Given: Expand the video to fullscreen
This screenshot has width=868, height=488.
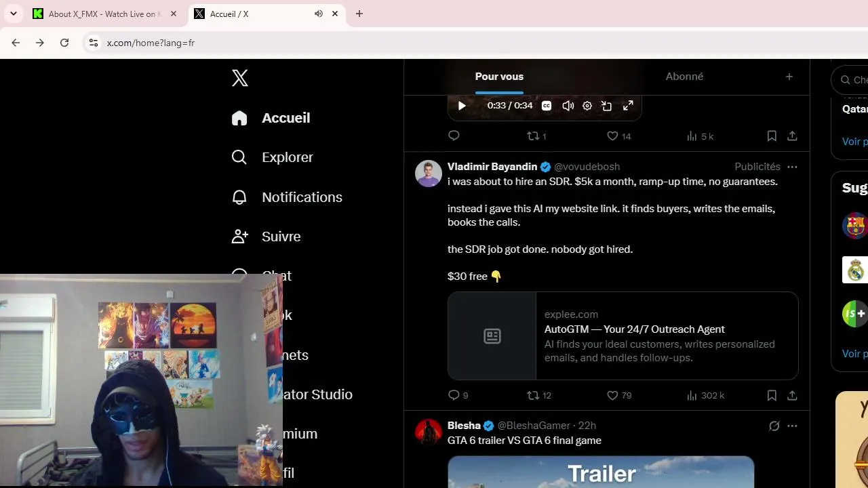Looking at the screenshot, I should [x=628, y=106].
